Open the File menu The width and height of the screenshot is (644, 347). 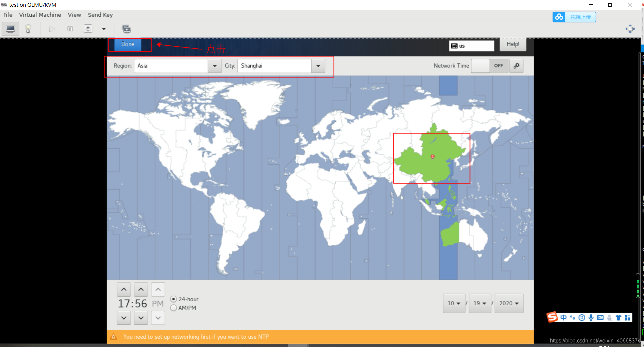(x=8, y=15)
